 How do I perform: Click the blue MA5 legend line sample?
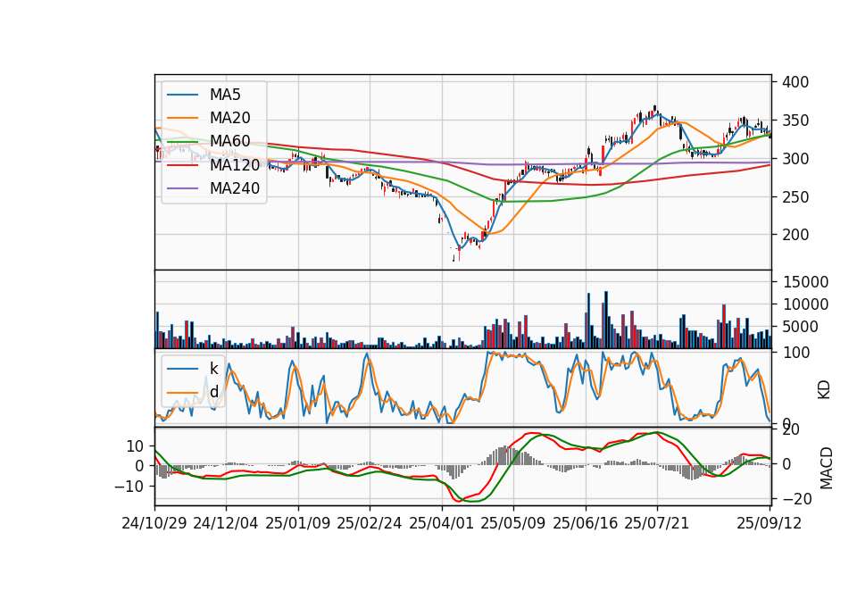pos(182,95)
